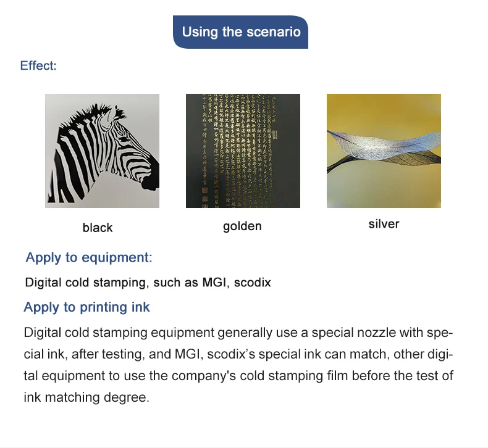Click the phrase company's cold stamping film

[259, 376]
